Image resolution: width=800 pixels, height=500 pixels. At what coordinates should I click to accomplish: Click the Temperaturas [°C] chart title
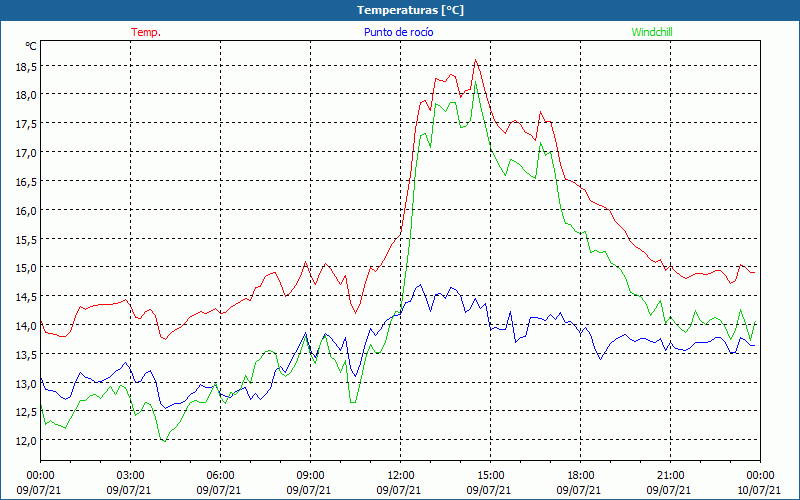point(410,10)
